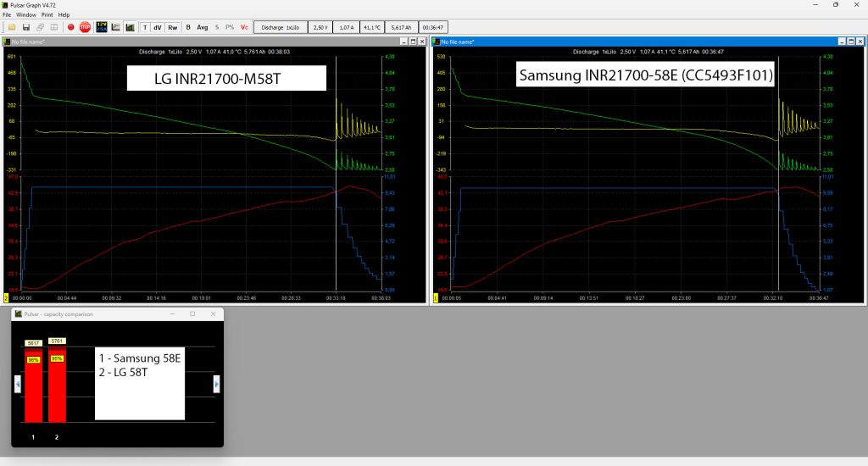Viewport: 868px width, 466px height.
Task: Click left arrow in capacity comparison window
Action: pyautogui.click(x=18, y=384)
